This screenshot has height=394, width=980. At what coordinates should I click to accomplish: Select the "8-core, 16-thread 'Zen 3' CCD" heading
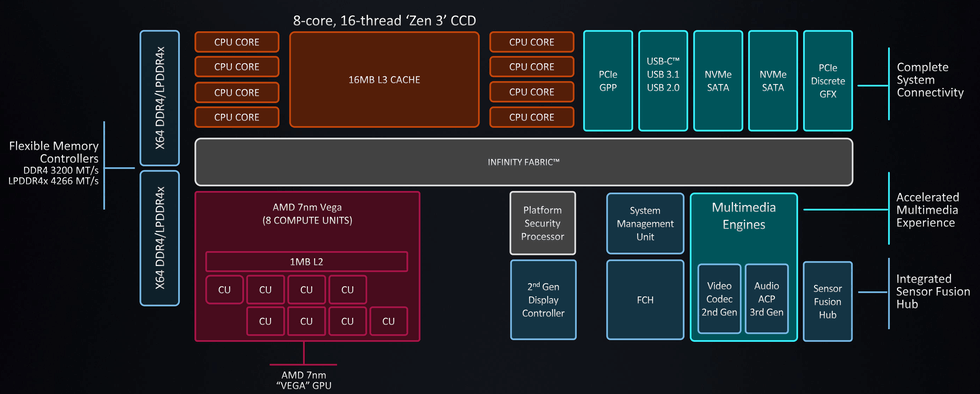(x=384, y=21)
